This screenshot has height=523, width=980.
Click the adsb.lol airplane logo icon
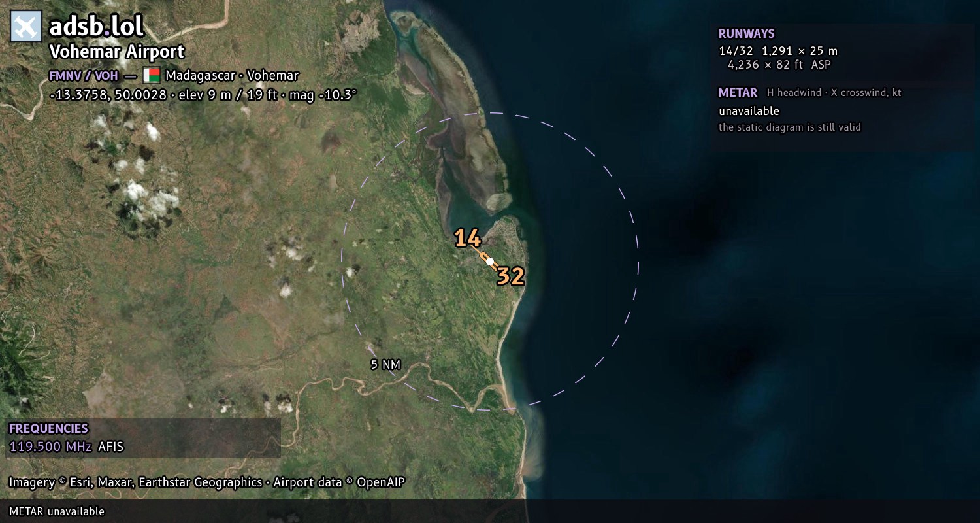[x=26, y=26]
